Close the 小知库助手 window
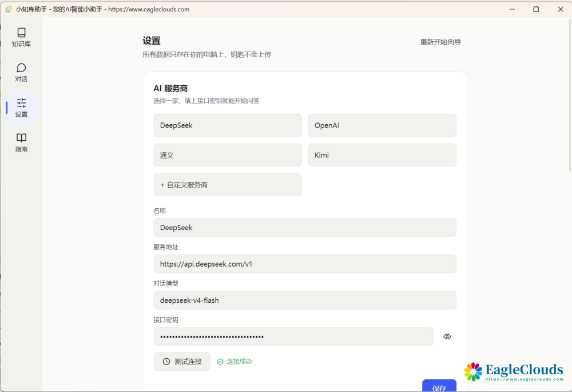The height and width of the screenshot is (392, 572). [561, 9]
